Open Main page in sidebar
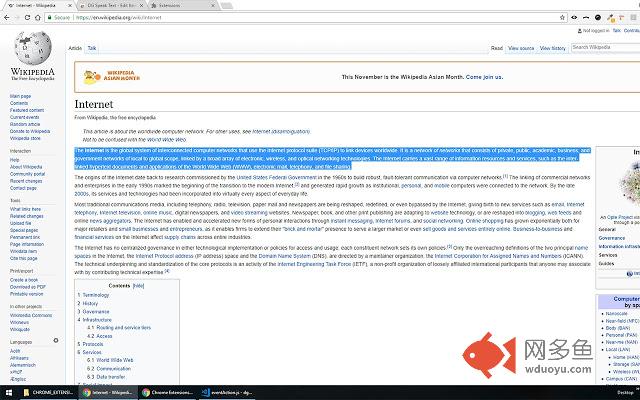The width and height of the screenshot is (640, 400). click(x=20, y=96)
